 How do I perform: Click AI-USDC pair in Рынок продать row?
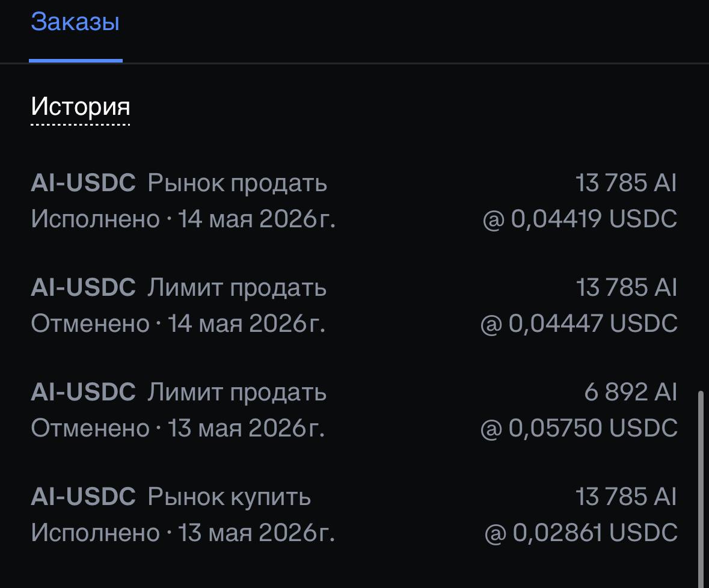click(x=83, y=183)
